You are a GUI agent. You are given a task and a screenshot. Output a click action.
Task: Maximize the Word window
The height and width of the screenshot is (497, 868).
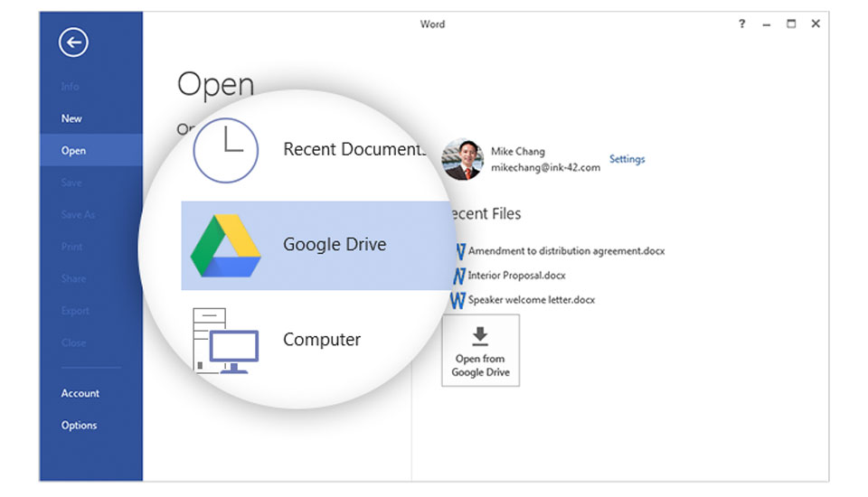(791, 23)
